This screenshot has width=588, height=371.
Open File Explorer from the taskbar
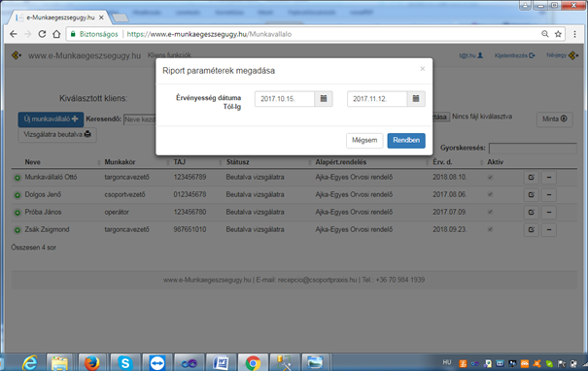pyautogui.click(x=59, y=363)
